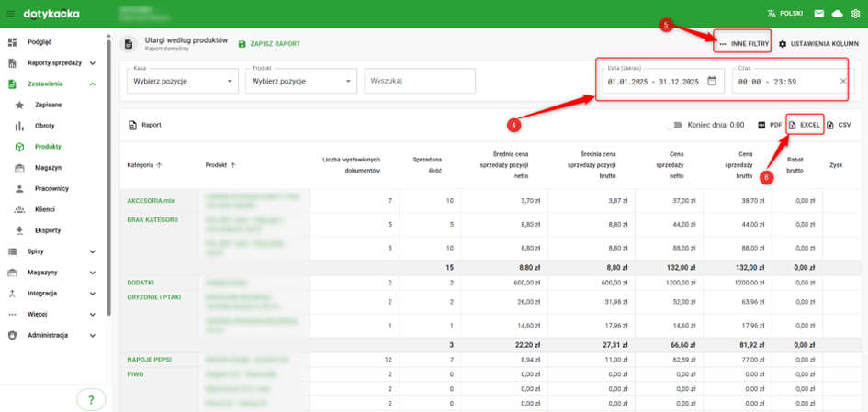Expand the Spisy menu

[x=93, y=251]
